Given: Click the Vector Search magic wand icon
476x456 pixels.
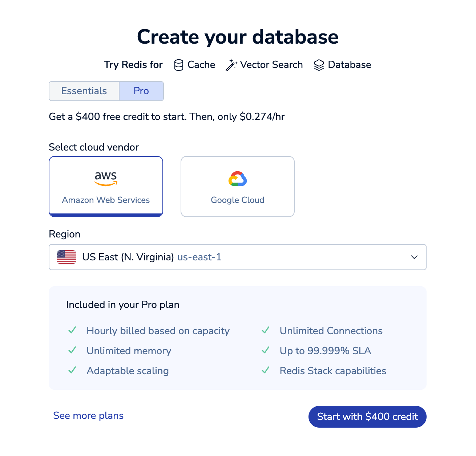Looking at the screenshot, I should (x=231, y=65).
